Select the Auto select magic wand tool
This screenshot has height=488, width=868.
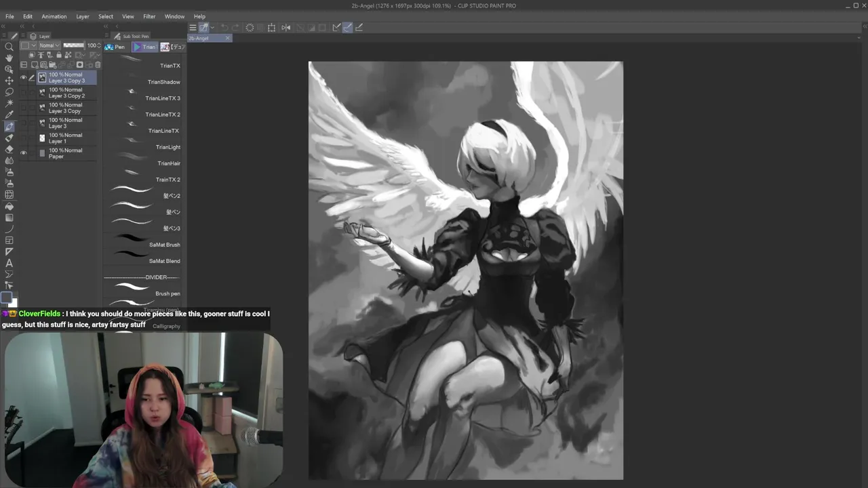[9, 104]
